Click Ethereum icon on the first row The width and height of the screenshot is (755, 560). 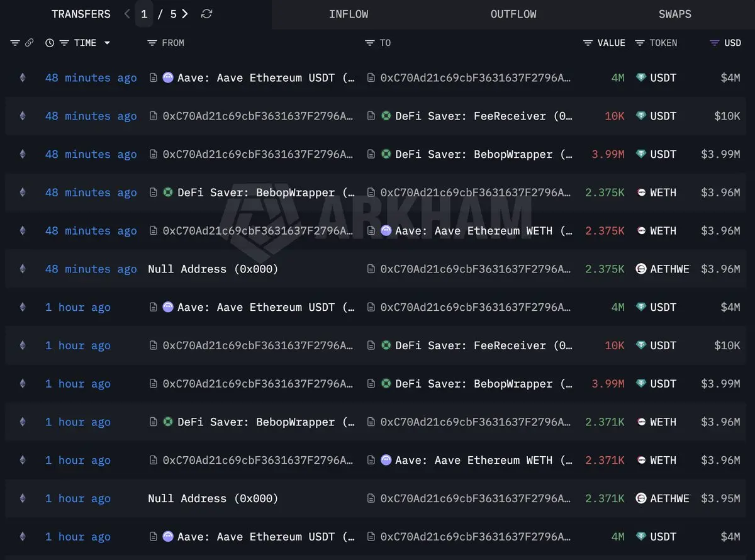pyautogui.click(x=23, y=78)
